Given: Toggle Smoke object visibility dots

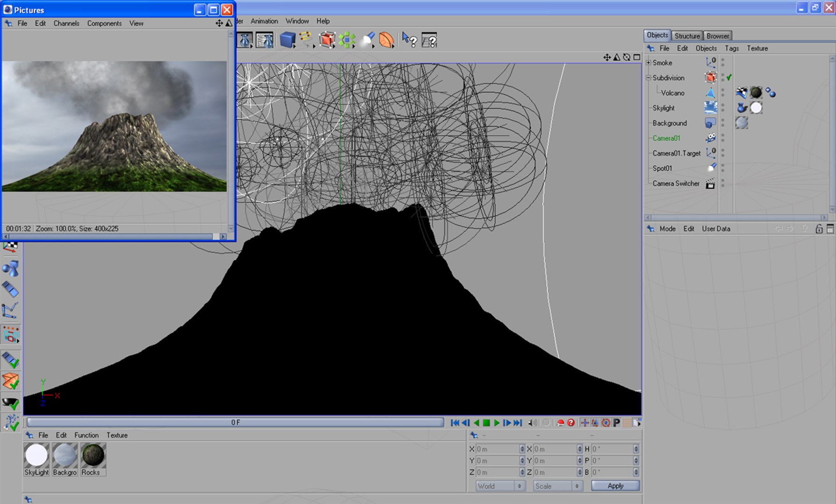Looking at the screenshot, I should tap(723, 63).
